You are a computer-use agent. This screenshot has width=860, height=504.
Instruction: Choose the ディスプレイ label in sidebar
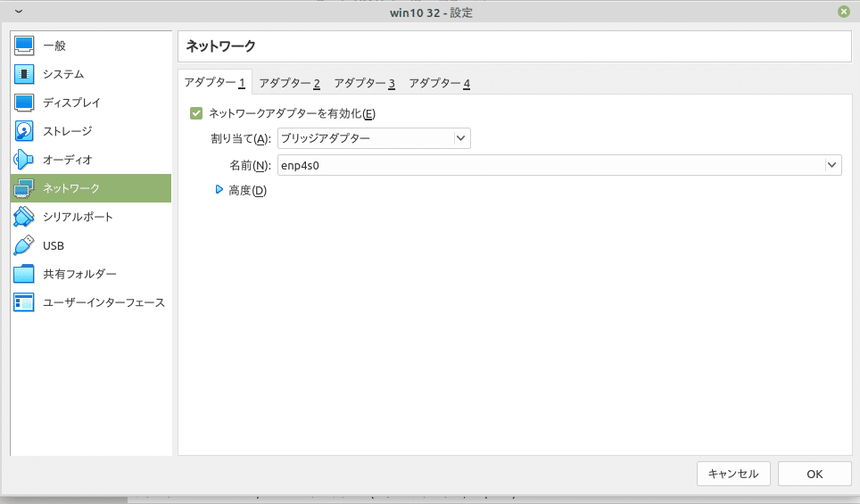click(72, 103)
